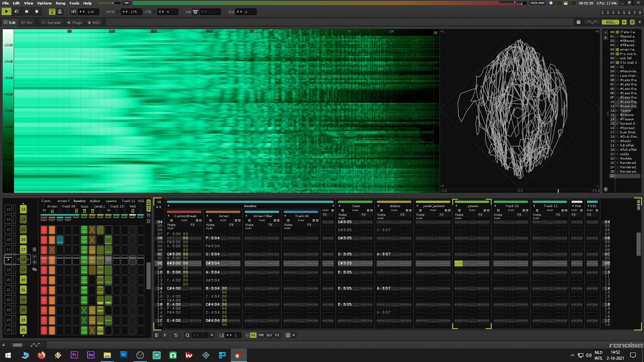Click the loop pattern playback icon
644x362 pixels.
[17, 11]
